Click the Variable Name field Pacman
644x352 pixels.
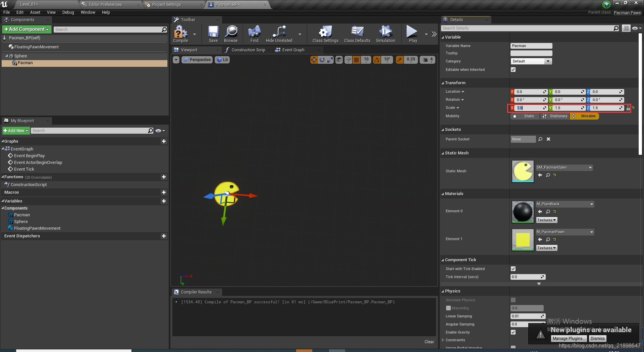[531, 46]
